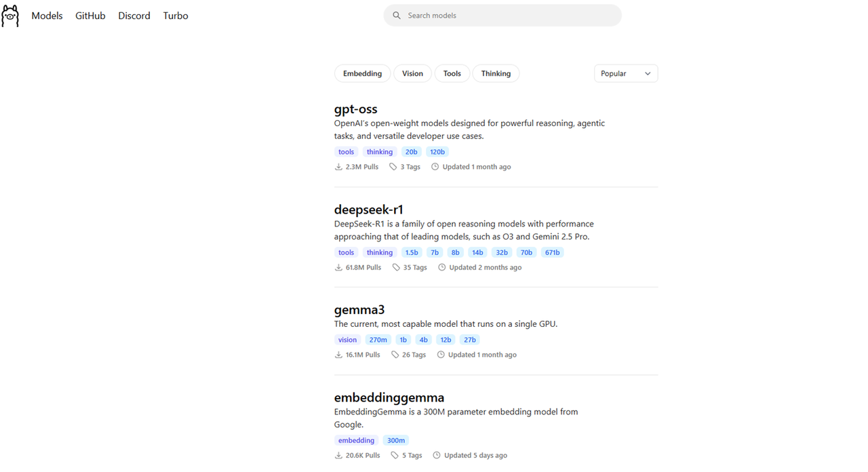The image size is (868, 472).
Task: Open the deepseek-r1 model link
Action: pyautogui.click(x=368, y=210)
